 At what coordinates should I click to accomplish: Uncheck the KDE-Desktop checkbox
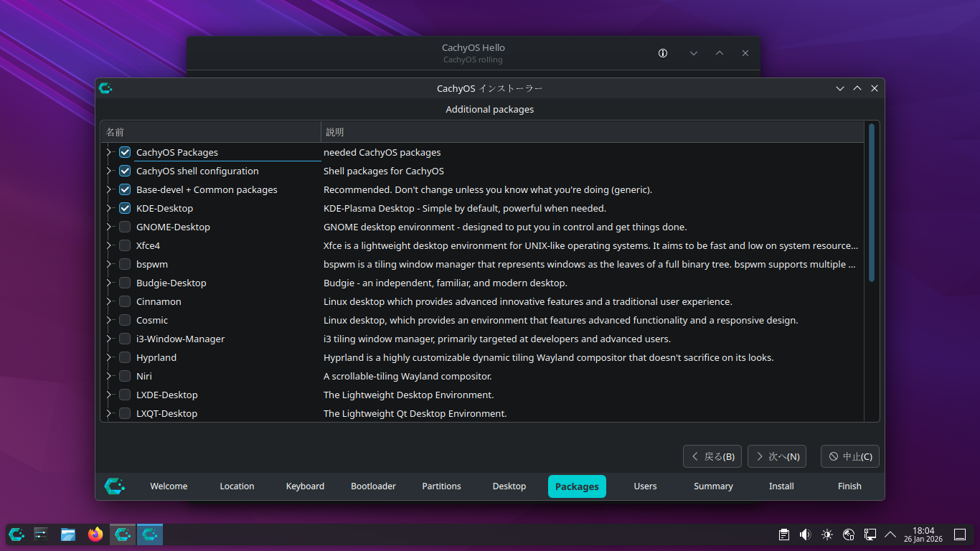click(x=125, y=208)
